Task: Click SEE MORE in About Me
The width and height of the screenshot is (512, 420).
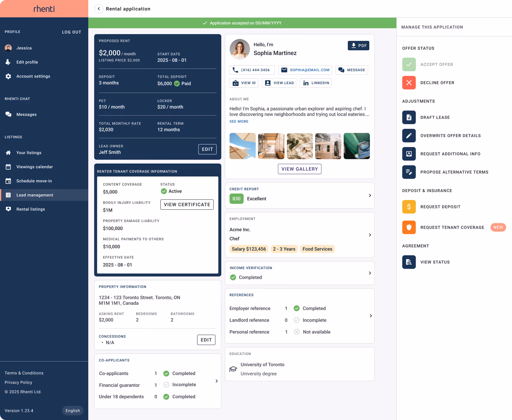Action: point(239,121)
